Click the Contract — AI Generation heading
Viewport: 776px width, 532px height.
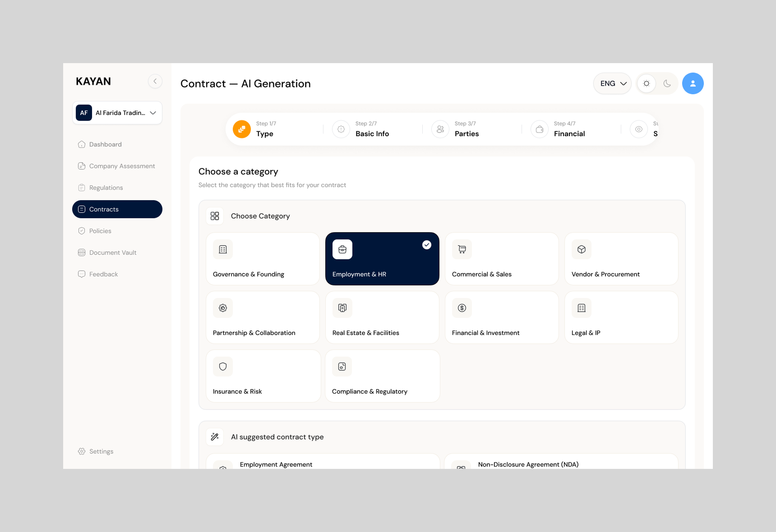(x=245, y=84)
